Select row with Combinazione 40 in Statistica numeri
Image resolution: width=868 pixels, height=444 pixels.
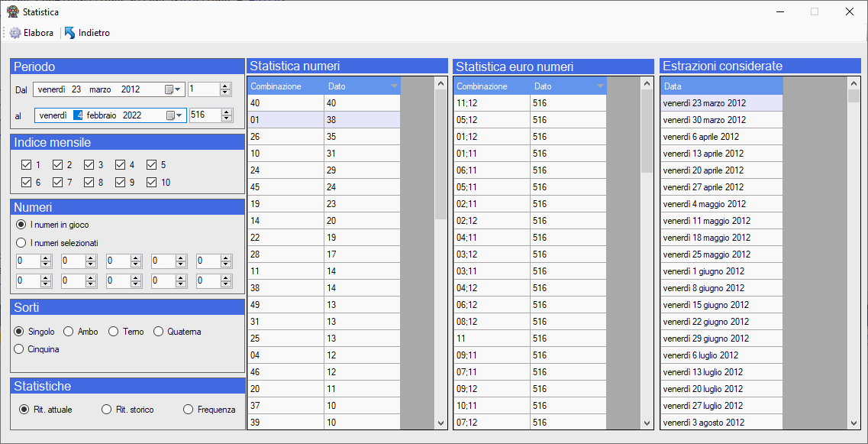[x=324, y=103]
